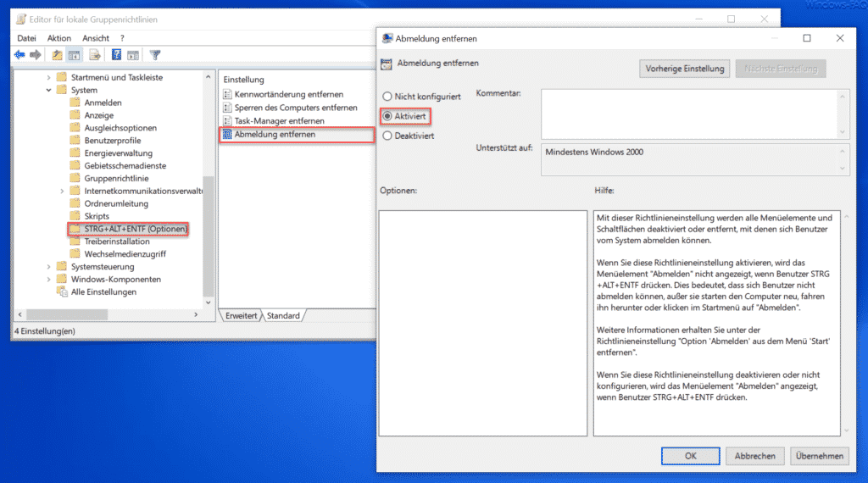This screenshot has height=483, width=868.
Task: Open the Datei menu
Action: point(26,38)
